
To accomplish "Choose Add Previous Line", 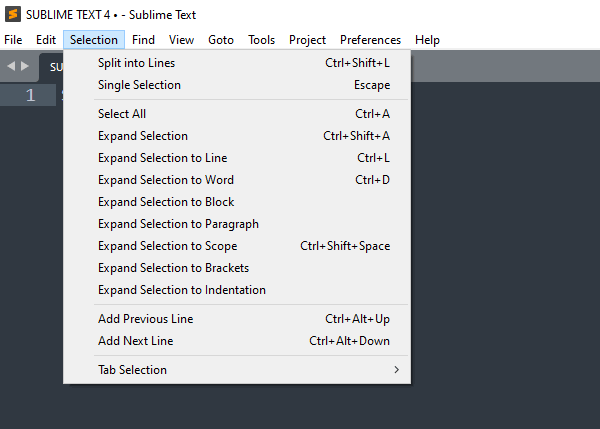I will [237, 319].
